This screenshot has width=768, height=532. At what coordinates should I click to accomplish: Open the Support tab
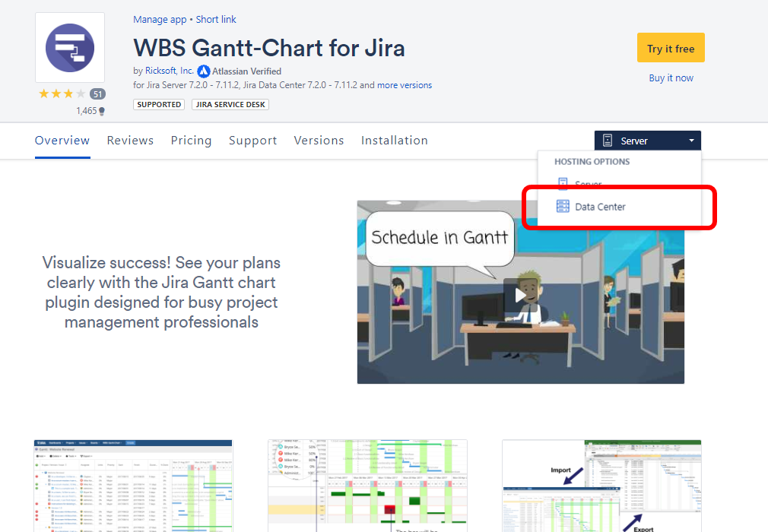pos(252,141)
